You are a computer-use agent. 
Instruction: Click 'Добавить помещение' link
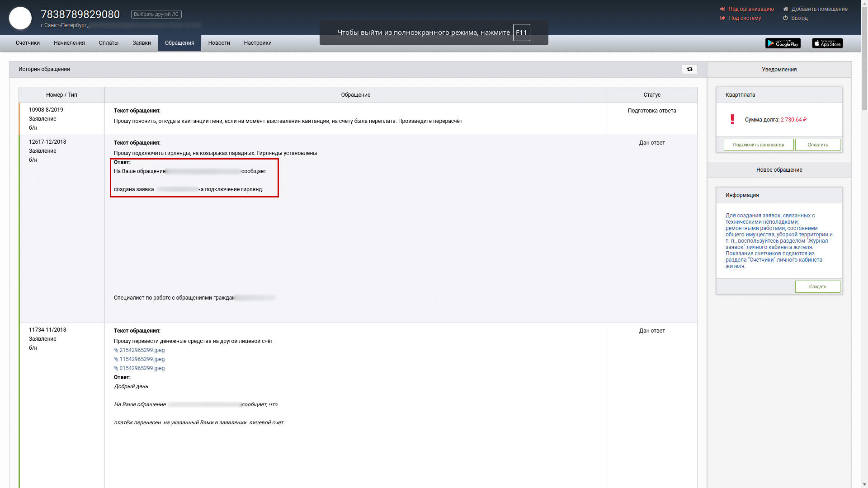click(x=819, y=9)
